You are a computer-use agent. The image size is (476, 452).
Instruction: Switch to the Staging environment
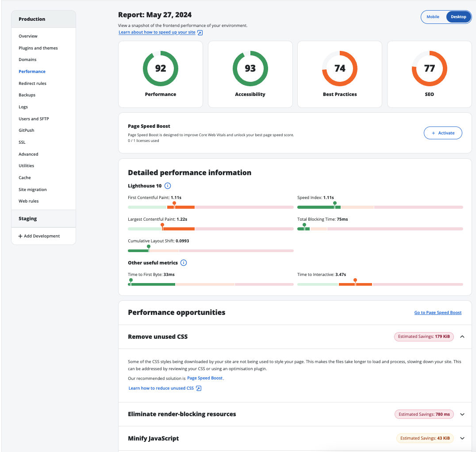pos(28,218)
